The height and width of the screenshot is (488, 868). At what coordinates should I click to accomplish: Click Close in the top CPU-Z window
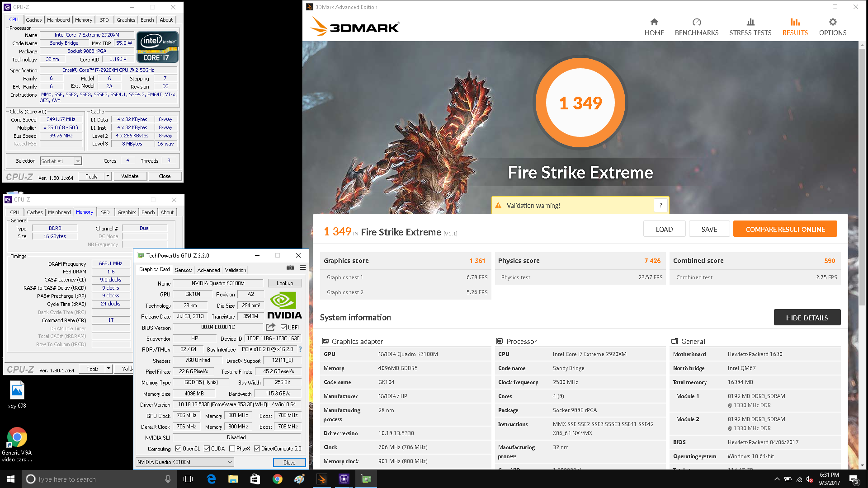pyautogui.click(x=165, y=176)
